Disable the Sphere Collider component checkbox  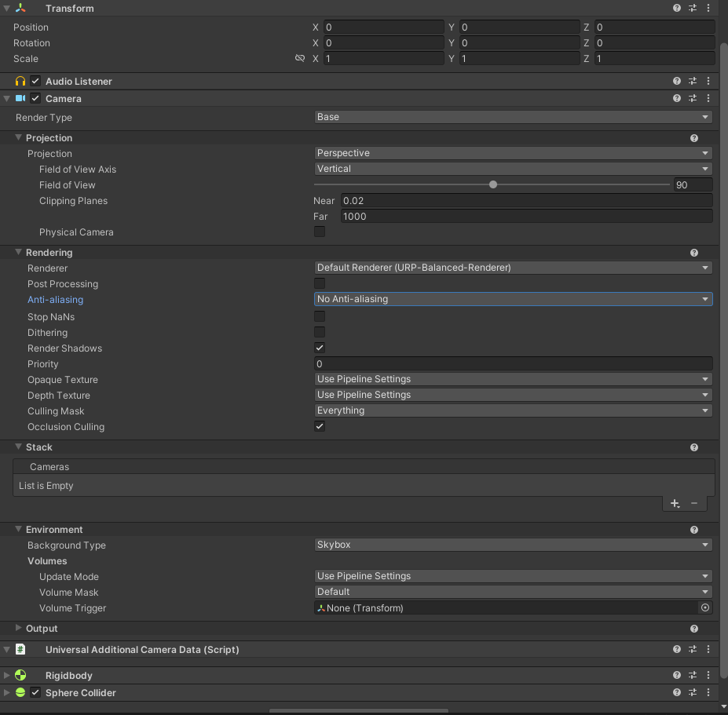(x=35, y=692)
